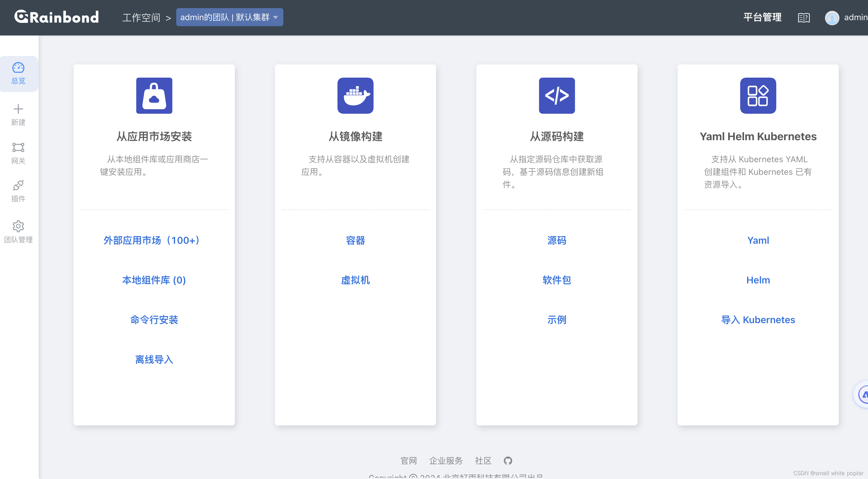Screen dimensions: 868x479
Task: Choose 示例 under source build
Action: (557, 320)
